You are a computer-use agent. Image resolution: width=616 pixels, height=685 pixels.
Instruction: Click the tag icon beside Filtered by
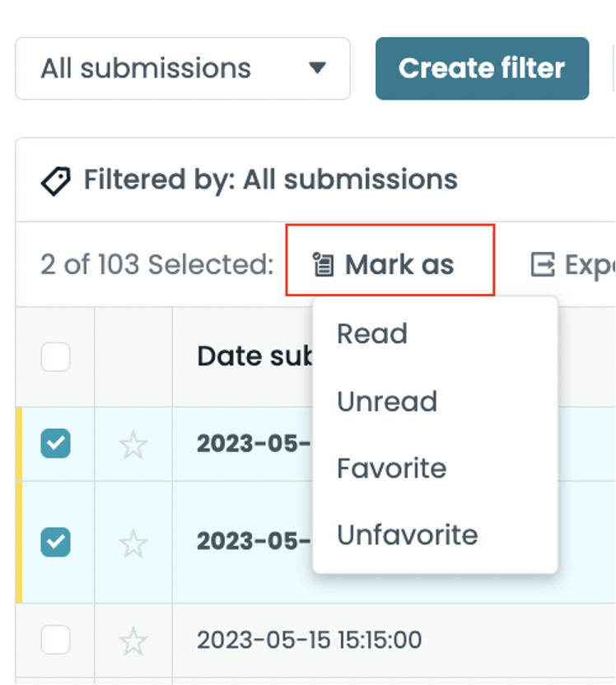point(56,180)
